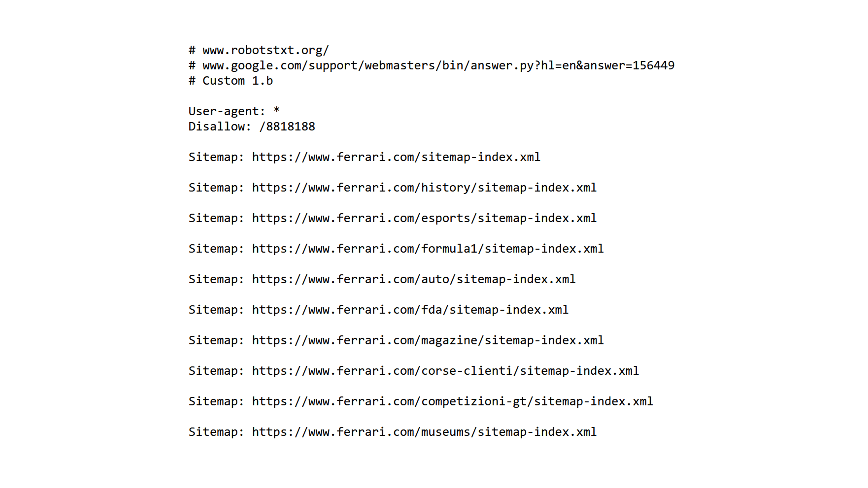This screenshot has height=488, width=868.
Task: Click the 'Sitemap:' label on the museums line
Action: click(x=216, y=432)
